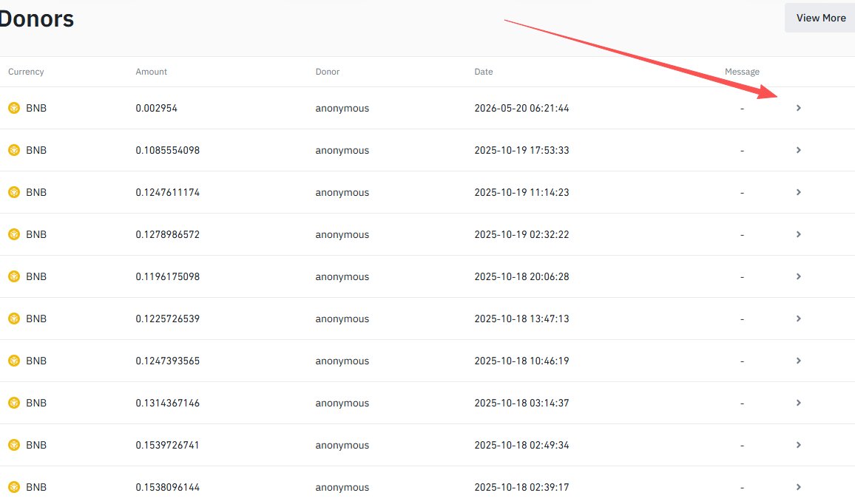Select BNB coin icon in 0.1314367146 row
This screenshot has width=855, height=504.
pyautogui.click(x=14, y=403)
